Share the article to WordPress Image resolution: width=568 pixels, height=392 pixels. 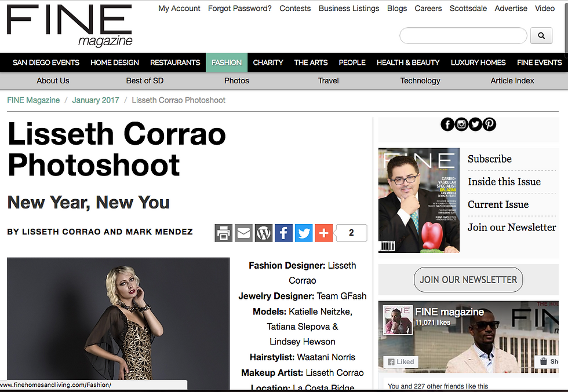tap(264, 233)
